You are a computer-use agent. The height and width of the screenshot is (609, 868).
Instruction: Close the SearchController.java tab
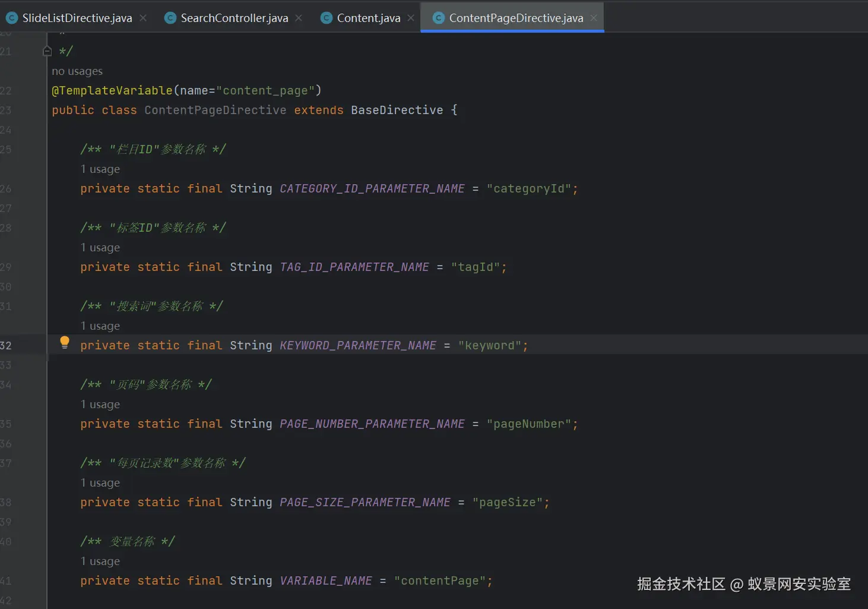coord(299,18)
